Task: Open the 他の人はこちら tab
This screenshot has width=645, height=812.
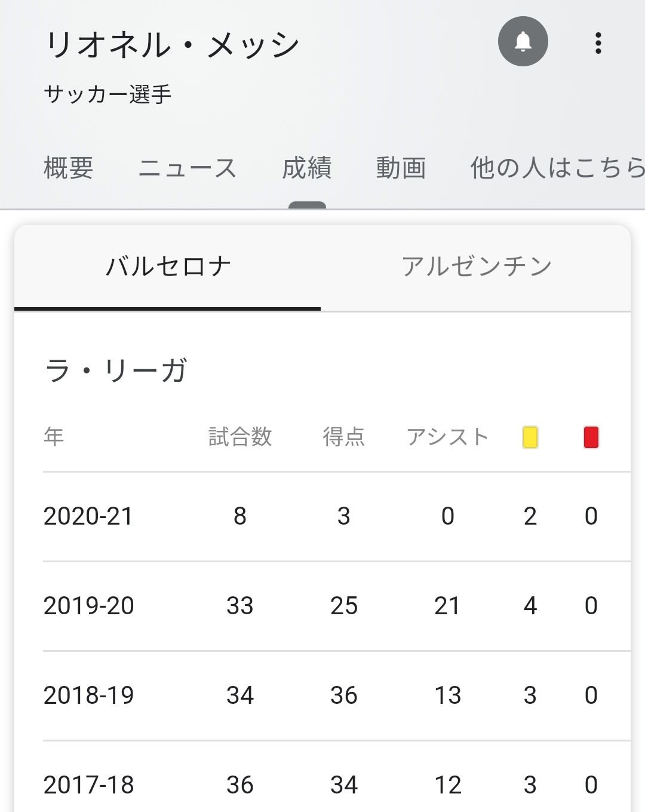Action: click(557, 168)
